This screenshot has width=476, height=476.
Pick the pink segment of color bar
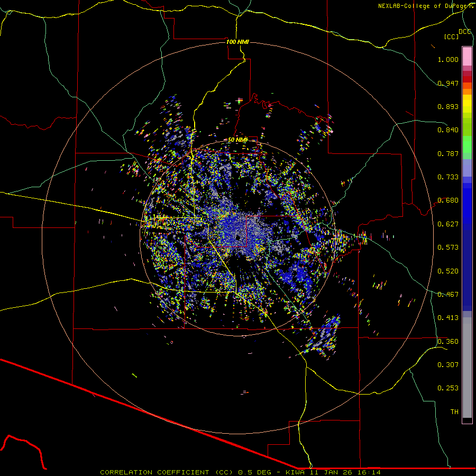pos(467,57)
